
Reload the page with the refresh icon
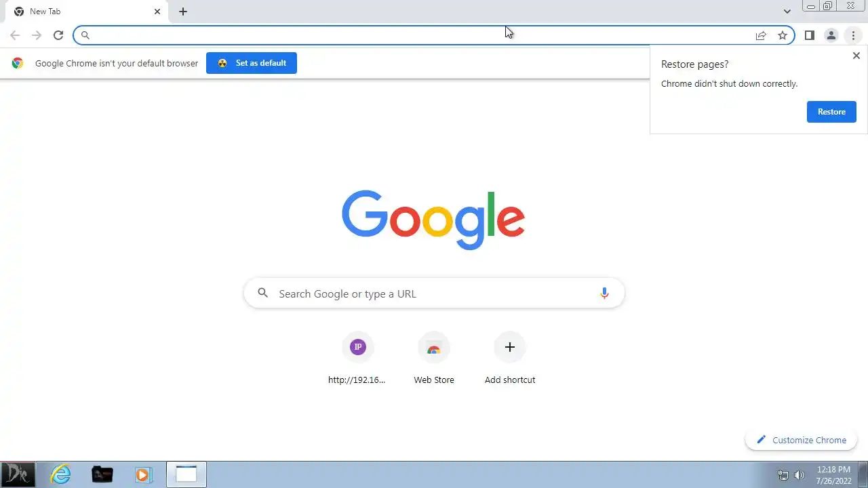(58, 35)
